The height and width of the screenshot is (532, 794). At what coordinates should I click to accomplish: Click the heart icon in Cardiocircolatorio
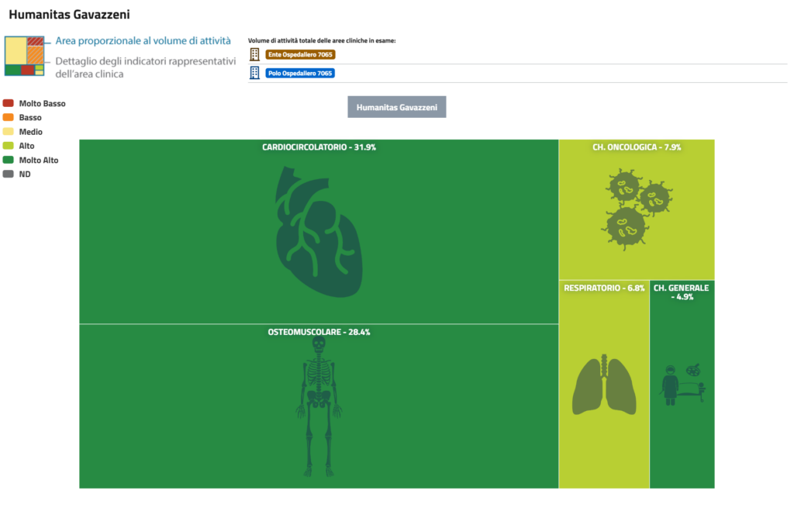click(x=319, y=232)
